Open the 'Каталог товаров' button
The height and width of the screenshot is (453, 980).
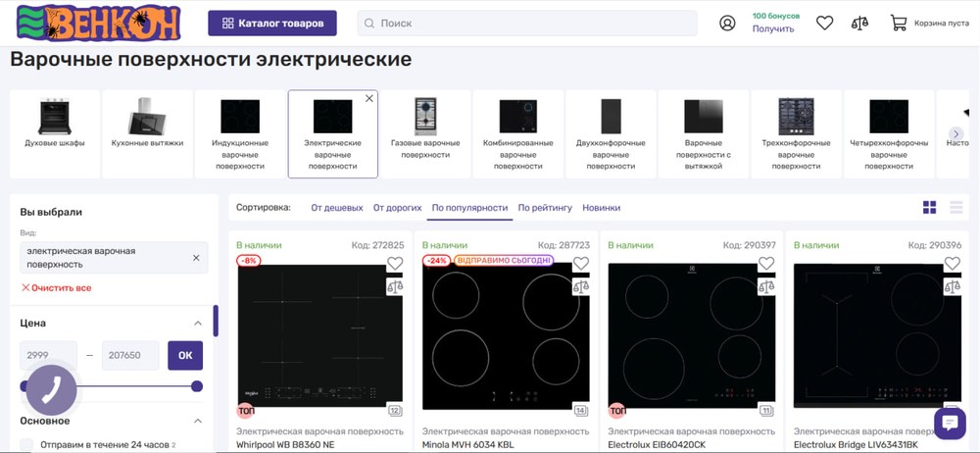coord(272,23)
